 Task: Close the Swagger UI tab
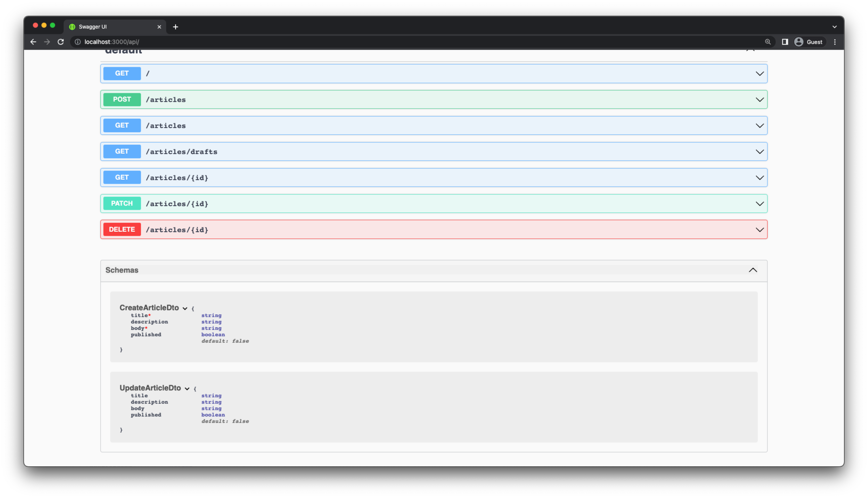(x=159, y=27)
